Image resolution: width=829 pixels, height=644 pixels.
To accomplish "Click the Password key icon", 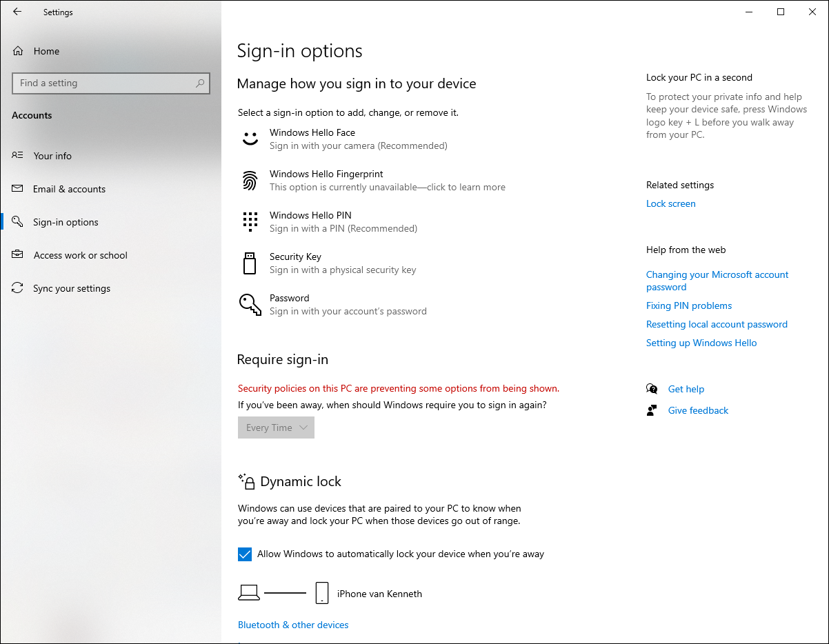I will click(x=250, y=304).
